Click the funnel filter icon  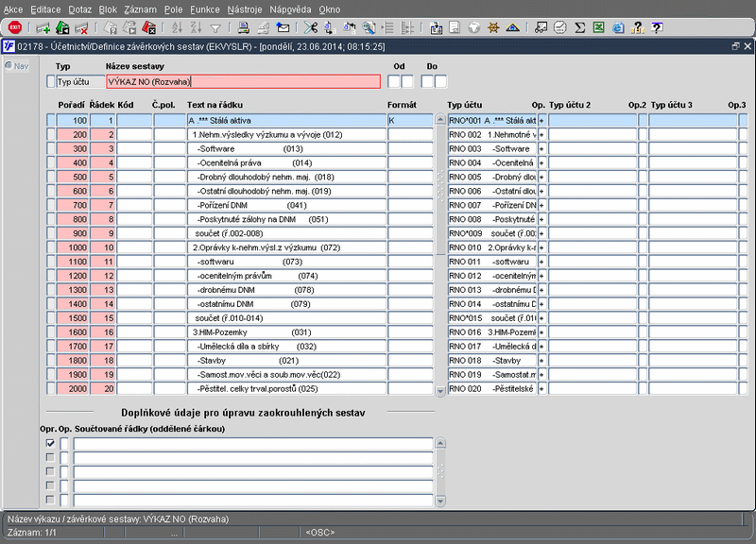click(x=215, y=28)
